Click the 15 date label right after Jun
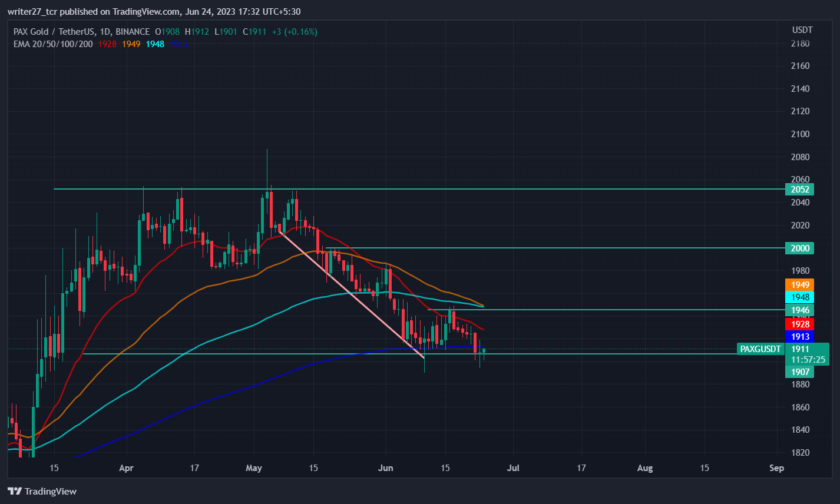 coord(445,468)
